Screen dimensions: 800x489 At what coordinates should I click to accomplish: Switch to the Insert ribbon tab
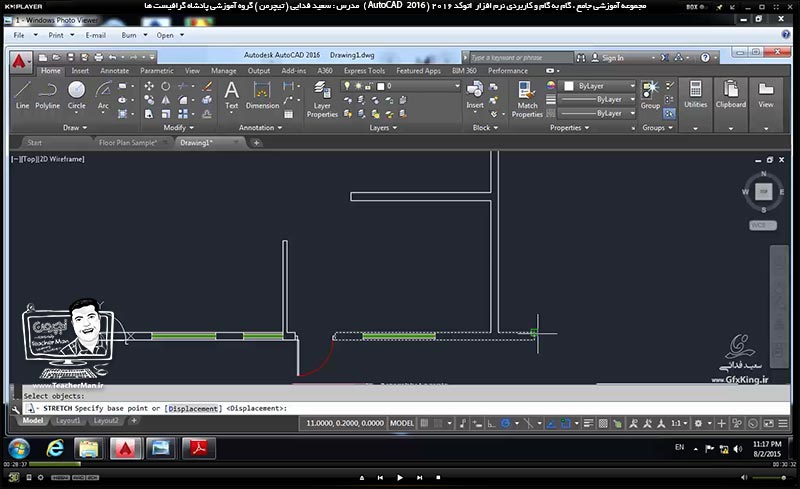click(x=80, y=71)
